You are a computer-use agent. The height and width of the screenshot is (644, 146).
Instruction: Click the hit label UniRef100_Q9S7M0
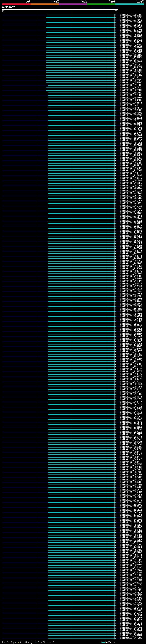click(x=131, y=15)
